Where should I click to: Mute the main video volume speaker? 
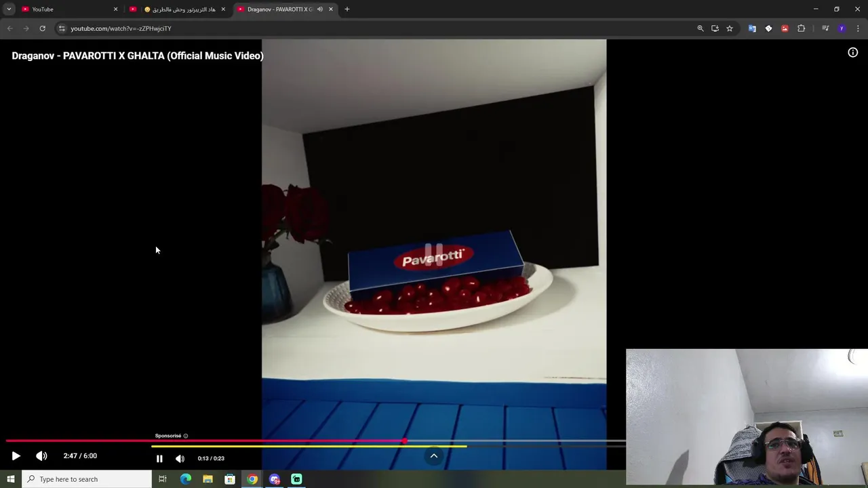(x=41, y=456)
